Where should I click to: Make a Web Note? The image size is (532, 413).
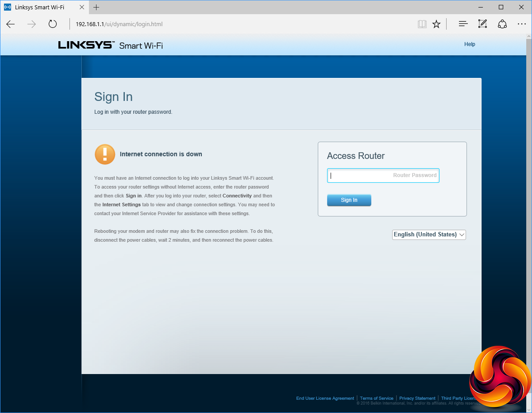pos(482,24)
